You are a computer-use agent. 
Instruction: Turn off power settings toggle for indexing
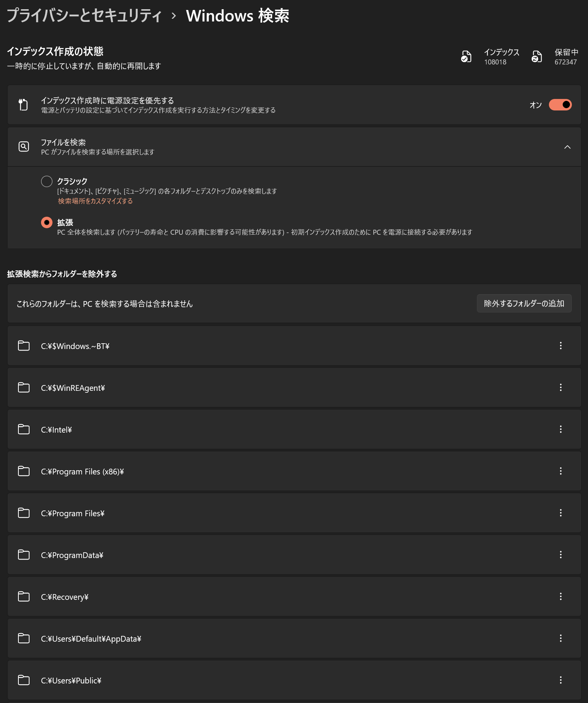tap(560, 105)
